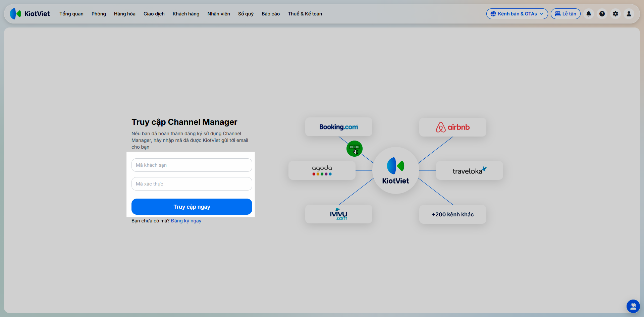
Task: Open the Sổ quỹ menu
Action: [x=246, y=14]
